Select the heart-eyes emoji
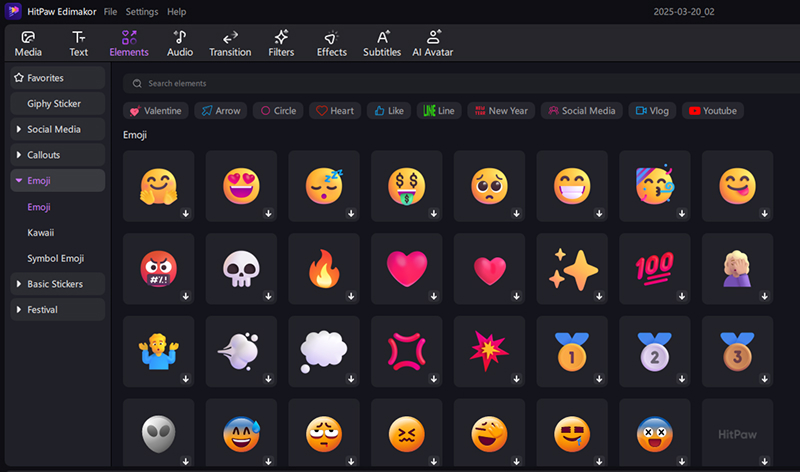The width and height of the screenshot is (800, 472). [241, 186]
